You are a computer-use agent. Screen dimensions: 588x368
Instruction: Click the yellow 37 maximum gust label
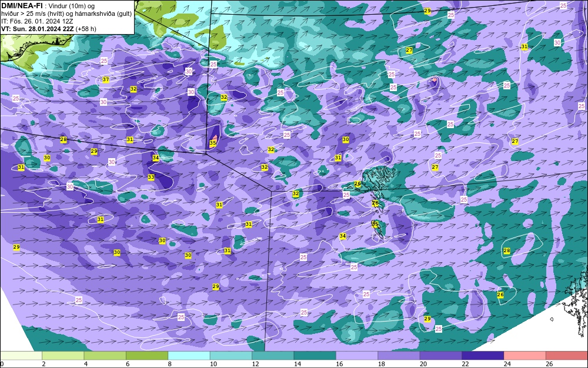tap(106, 79)
